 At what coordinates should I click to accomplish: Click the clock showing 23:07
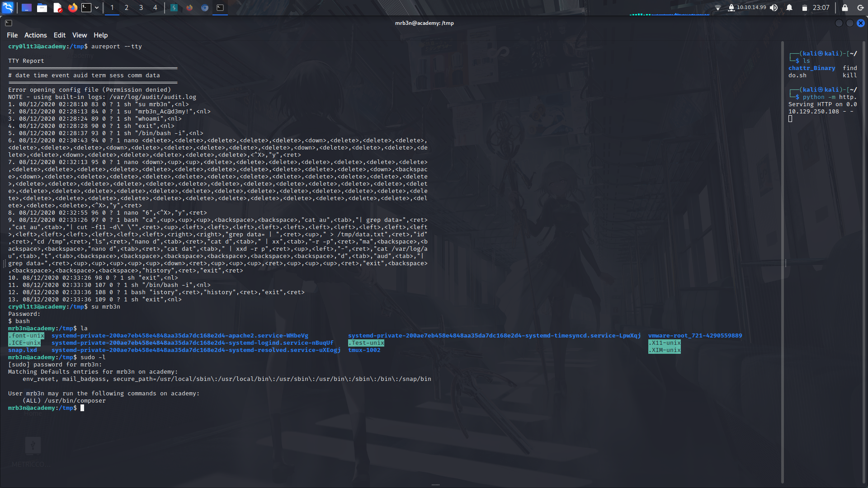[x=821, y=7]
